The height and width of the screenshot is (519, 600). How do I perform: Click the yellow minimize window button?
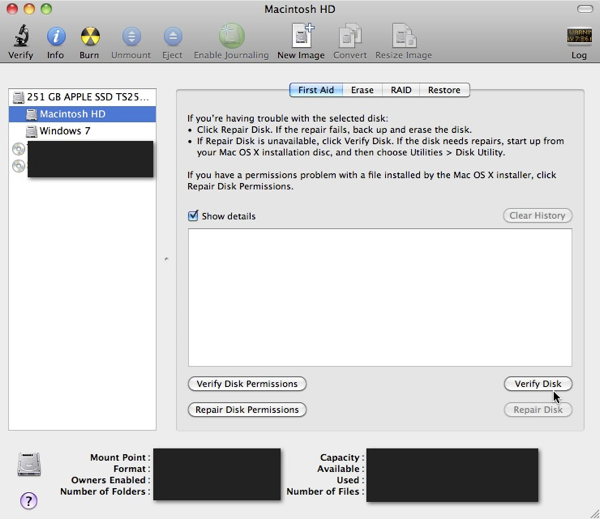click(29, 9)
